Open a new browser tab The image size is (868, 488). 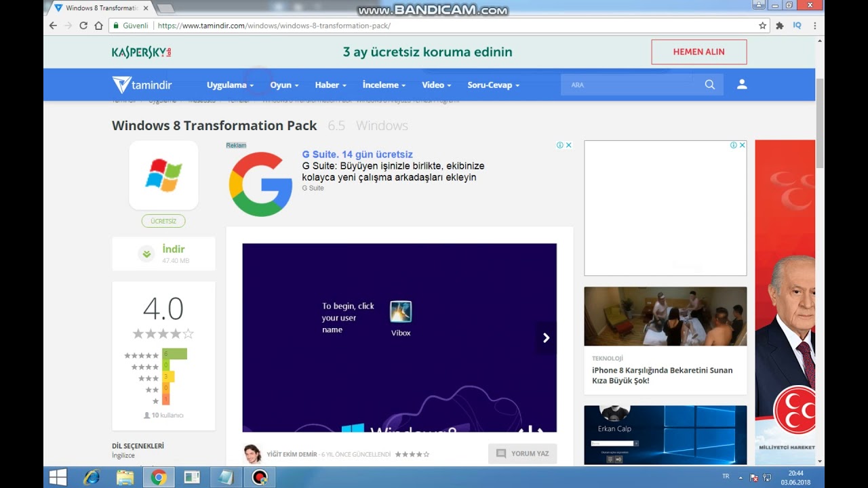tap(165, 8)
